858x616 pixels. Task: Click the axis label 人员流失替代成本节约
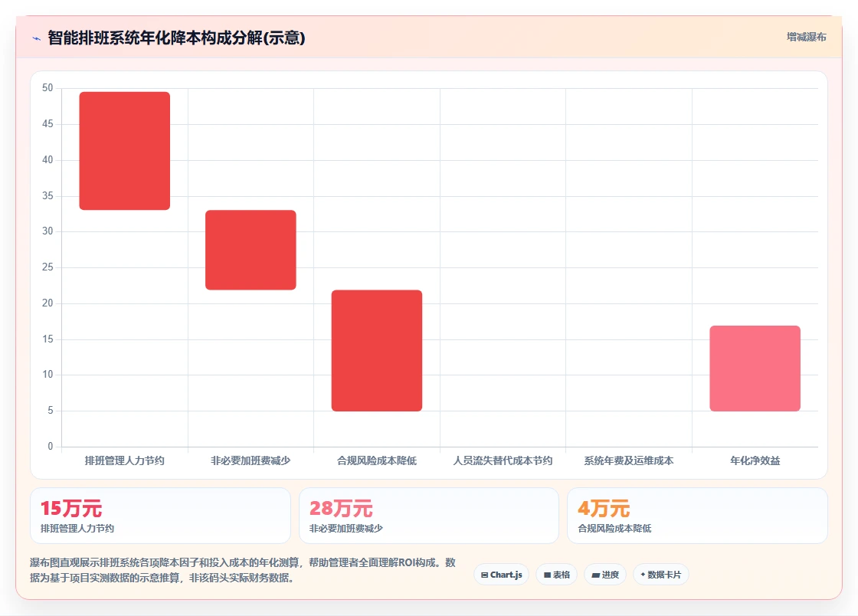[503, 460]
